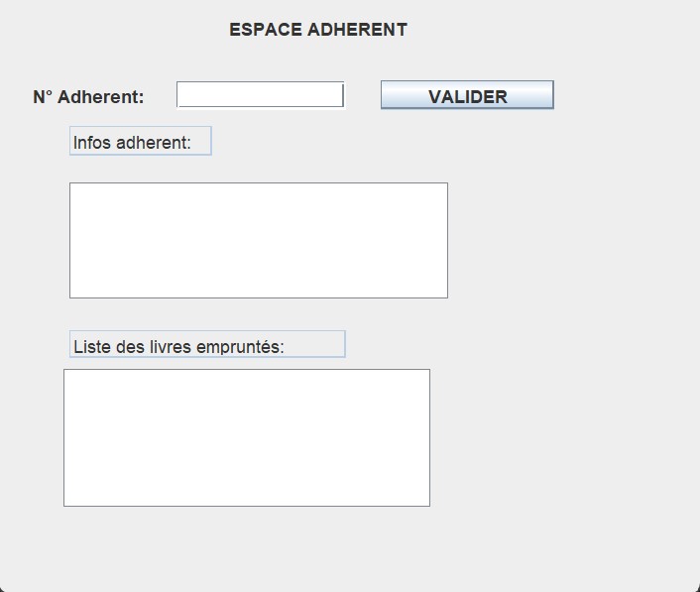Click the ESPACE ADHERENT title
700x592 pixels.
tap(317, 30)
